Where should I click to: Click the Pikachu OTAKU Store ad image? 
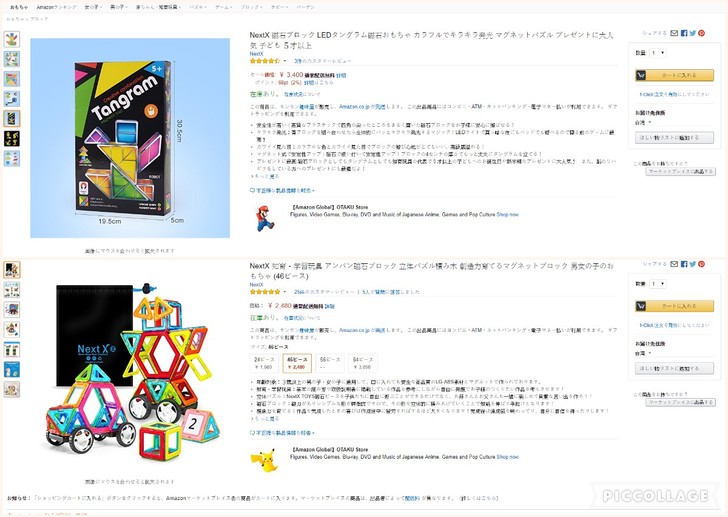coord(263,460)
